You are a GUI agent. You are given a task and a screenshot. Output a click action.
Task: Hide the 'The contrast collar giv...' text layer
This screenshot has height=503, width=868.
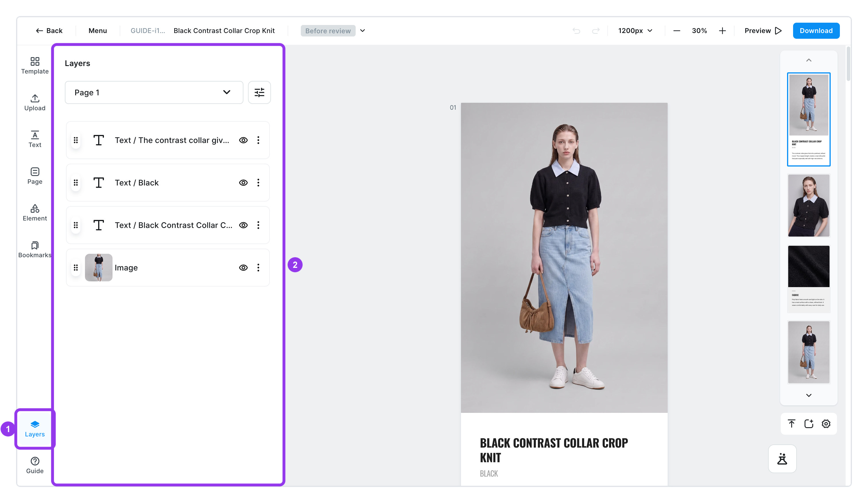click(243, 140)
